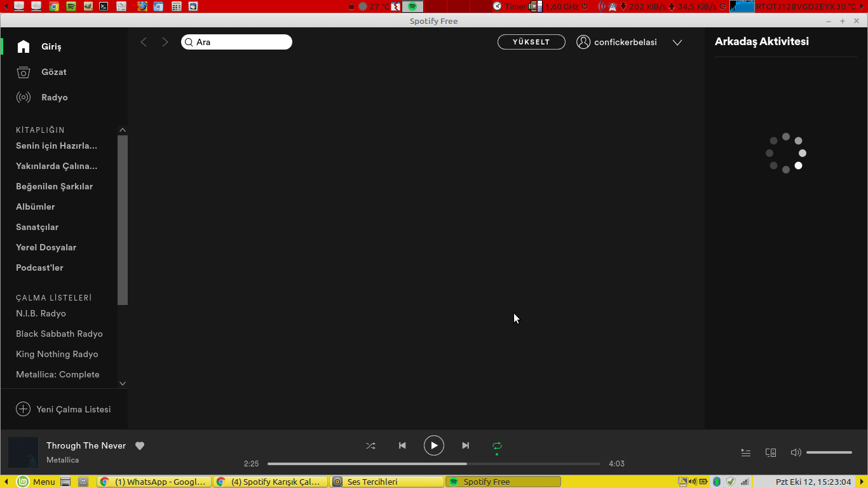Click the plus icon for new playlist
The image size is (868, 488).
click(x=23, y=409)
